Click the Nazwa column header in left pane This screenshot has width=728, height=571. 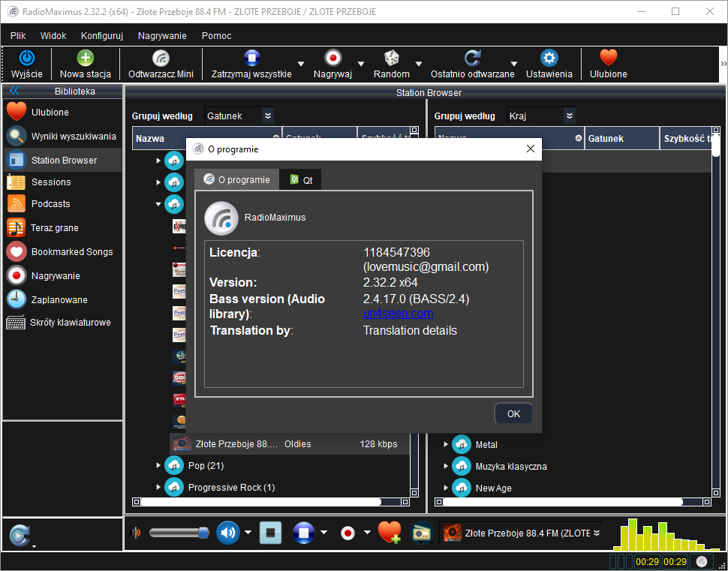[207, 138]
